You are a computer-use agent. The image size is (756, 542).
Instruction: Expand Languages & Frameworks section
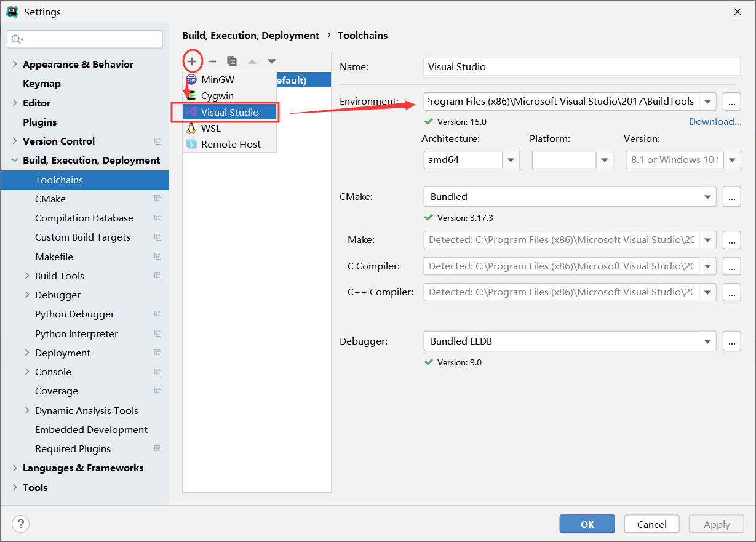coord(15,468)
